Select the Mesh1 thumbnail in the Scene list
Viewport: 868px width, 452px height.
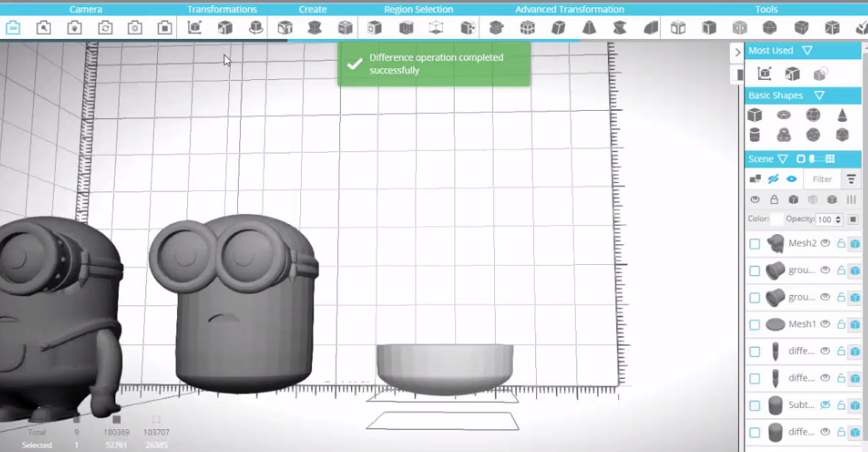pos(775,324)
